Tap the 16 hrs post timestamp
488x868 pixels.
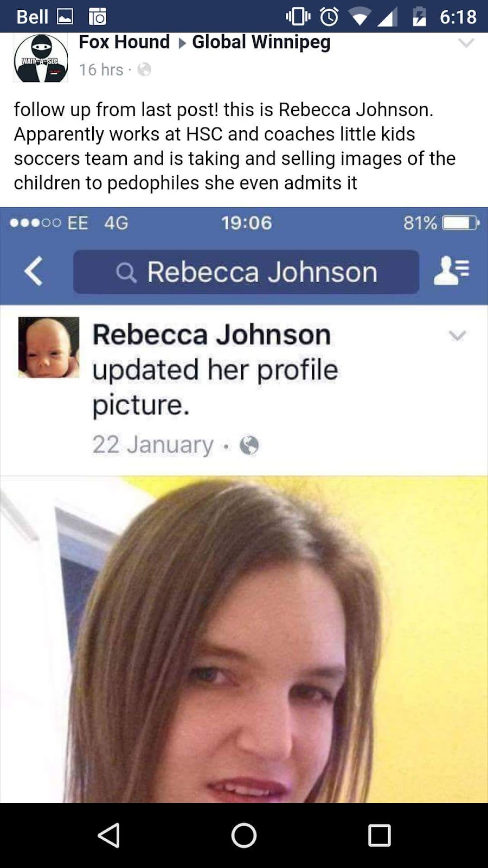click(x=101, y=69)
